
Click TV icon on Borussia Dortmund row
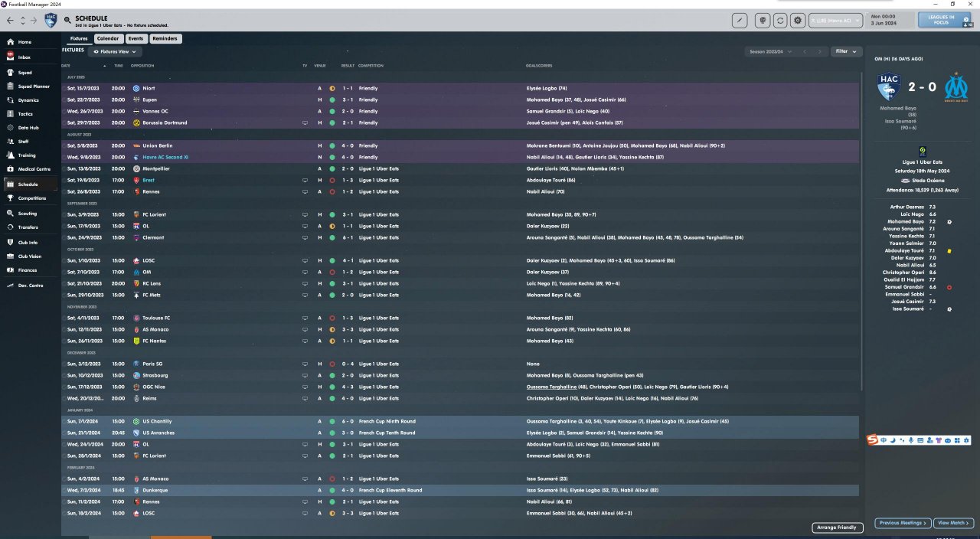tap(305, 122)
